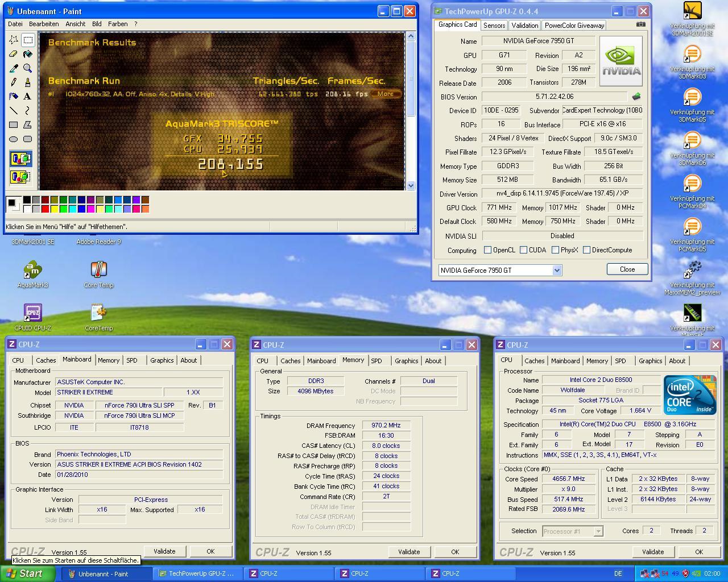This screenshot has width=728, height=582.
Task: Enable the OpenCL checkbox in GPU-Z
Action: pyautogui.click(x=487, y=250)
